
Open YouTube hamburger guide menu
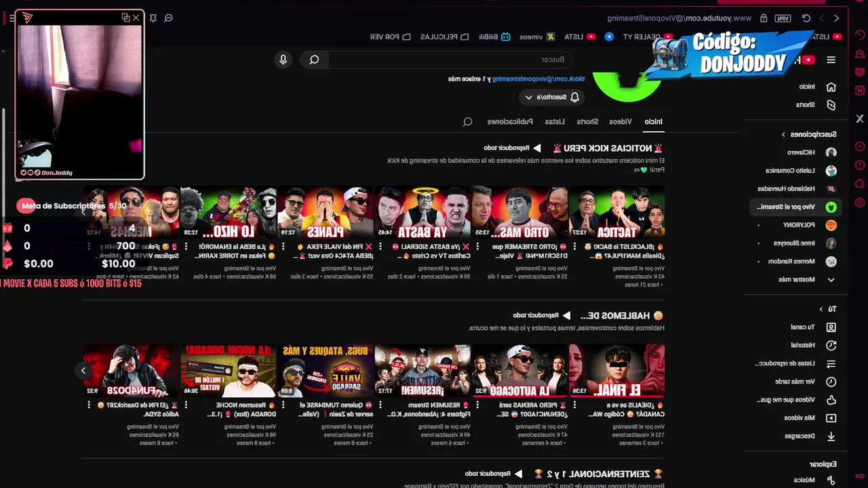(831, 60)
